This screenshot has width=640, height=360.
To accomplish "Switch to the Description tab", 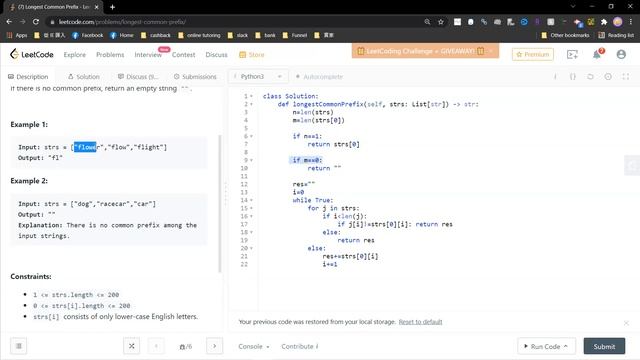I will (28, 77).
